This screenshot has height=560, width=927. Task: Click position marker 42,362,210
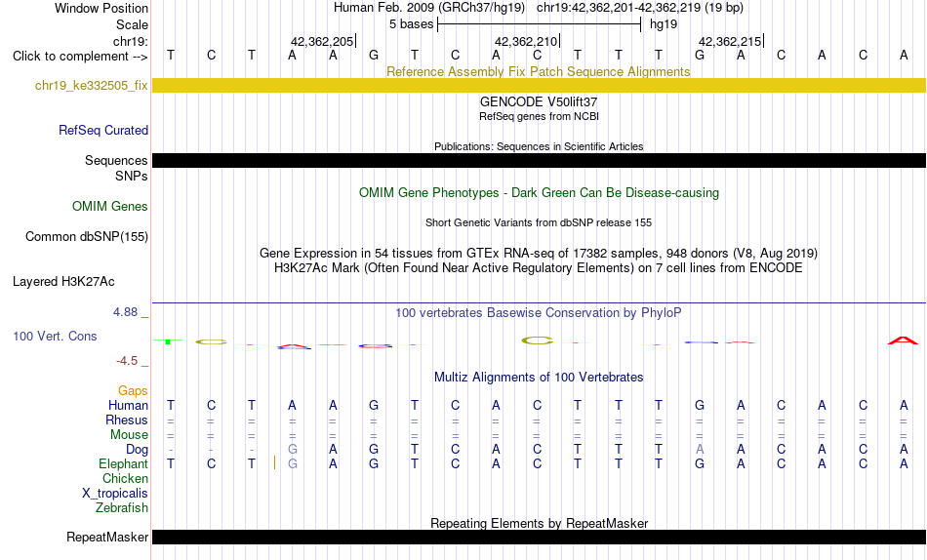coord(526,41)
